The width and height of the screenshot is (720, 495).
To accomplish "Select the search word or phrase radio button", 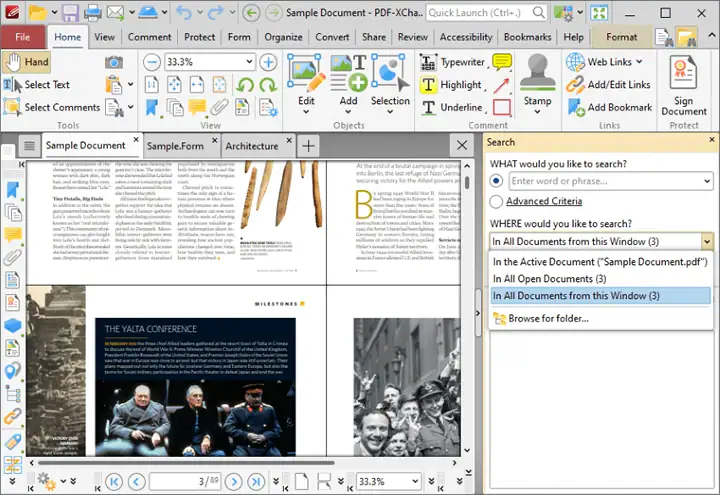I will 497,181.
